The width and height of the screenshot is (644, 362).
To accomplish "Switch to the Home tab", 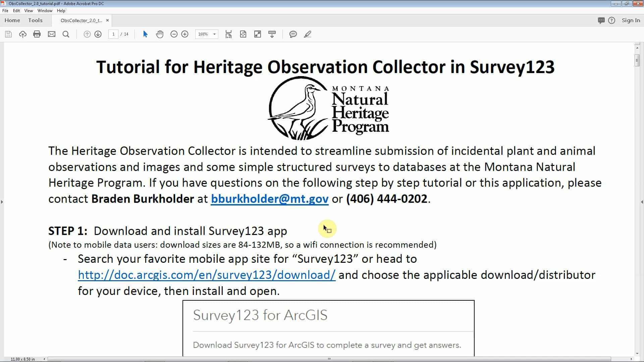I will point(12,20).
